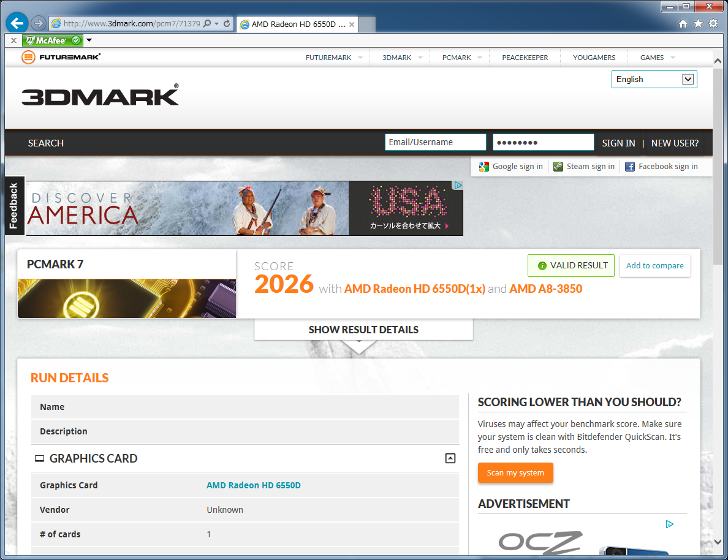Screen dimensions: 728x560
Task: Click the search magnifier in address bar
Action: pos(207,23)
